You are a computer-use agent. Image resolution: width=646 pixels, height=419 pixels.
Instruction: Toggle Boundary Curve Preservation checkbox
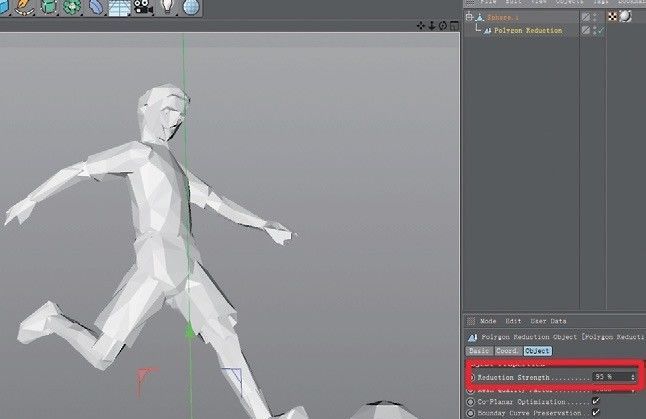point(596,412)
